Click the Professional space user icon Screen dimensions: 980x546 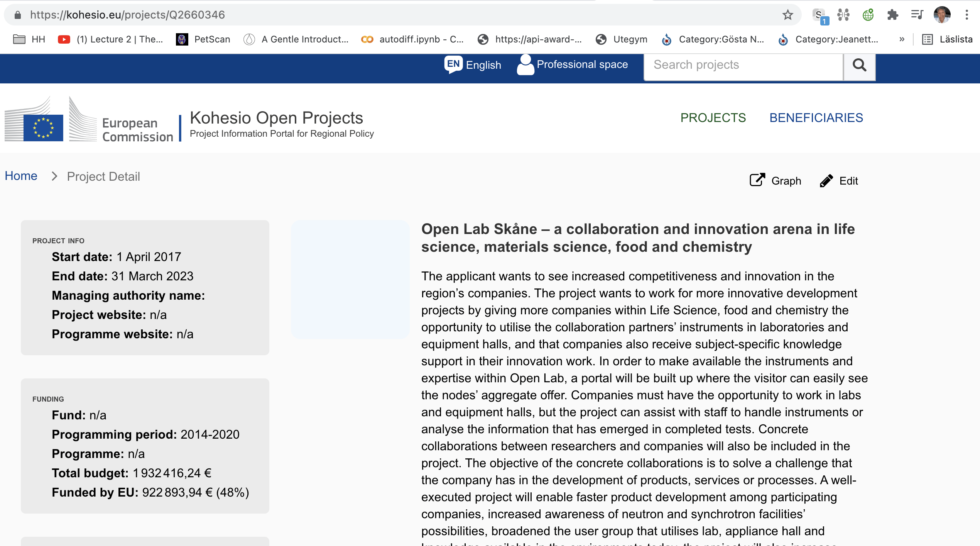click(x=525, y=65)
